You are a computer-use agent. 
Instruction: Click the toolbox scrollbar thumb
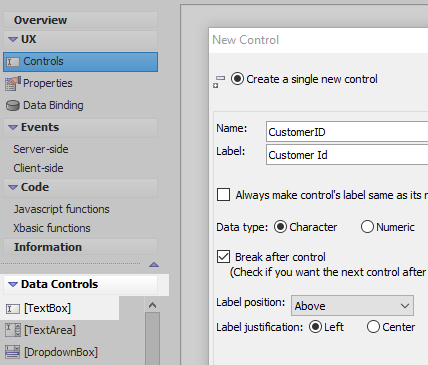pos(152,338)
